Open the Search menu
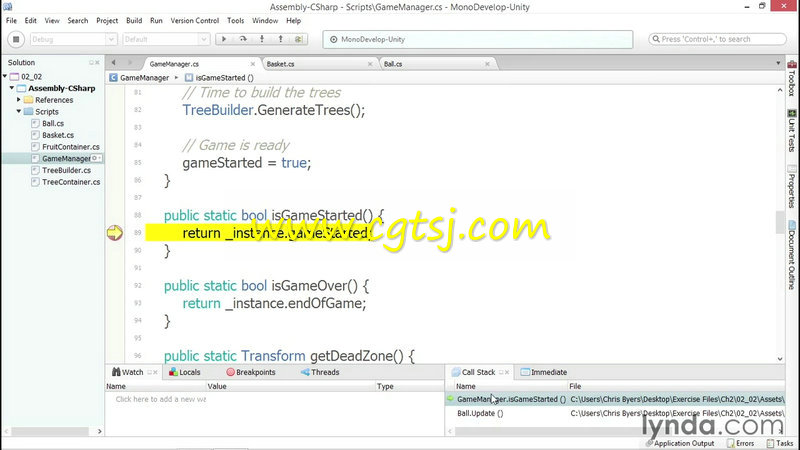The width and height of the screenshot is (800, 450). tap(78, 20)
